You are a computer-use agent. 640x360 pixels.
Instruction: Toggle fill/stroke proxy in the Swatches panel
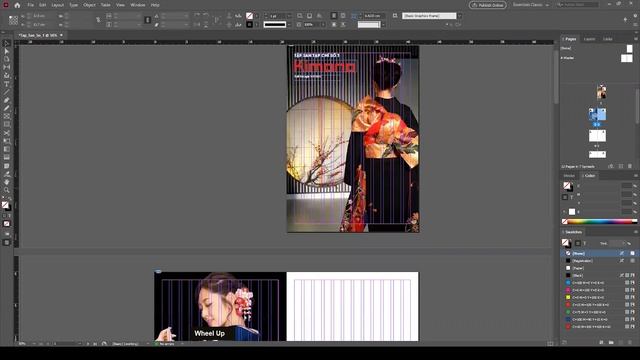click(x=566, y=243)
